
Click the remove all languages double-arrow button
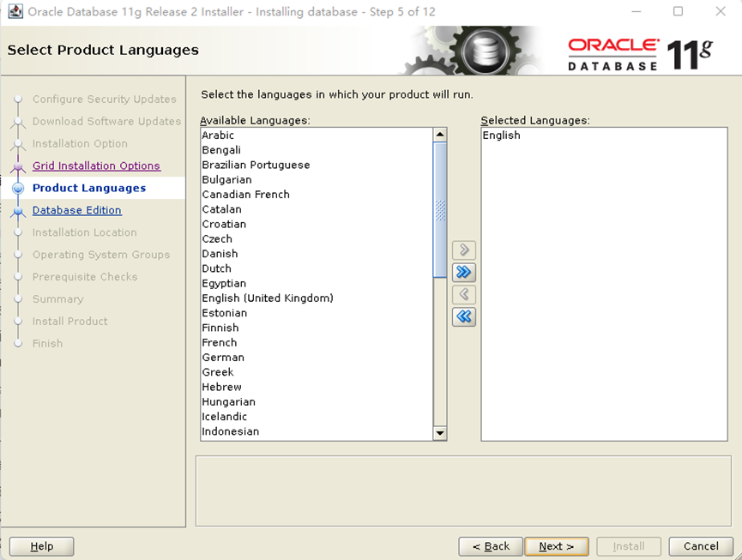click(464, 316)
